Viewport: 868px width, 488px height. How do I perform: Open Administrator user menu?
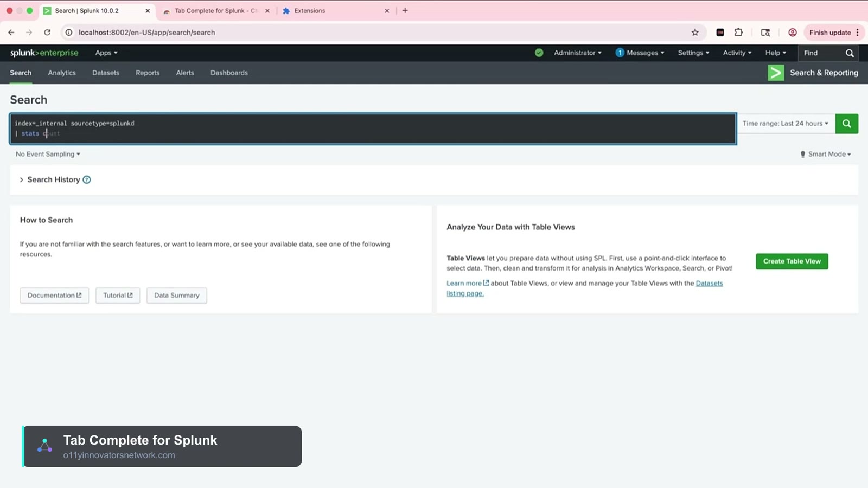pyautogui.click(x=578, y=53)
